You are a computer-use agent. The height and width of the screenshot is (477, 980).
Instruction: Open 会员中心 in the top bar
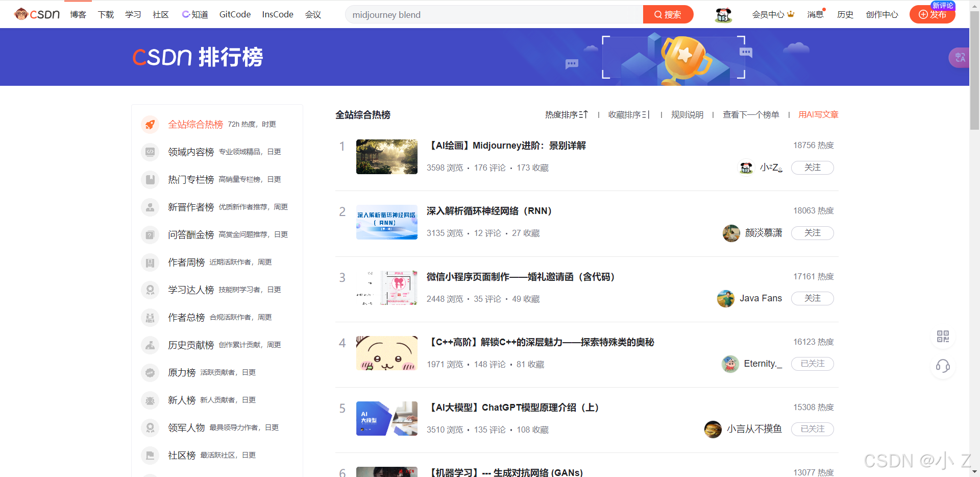[x=773, y=15]
